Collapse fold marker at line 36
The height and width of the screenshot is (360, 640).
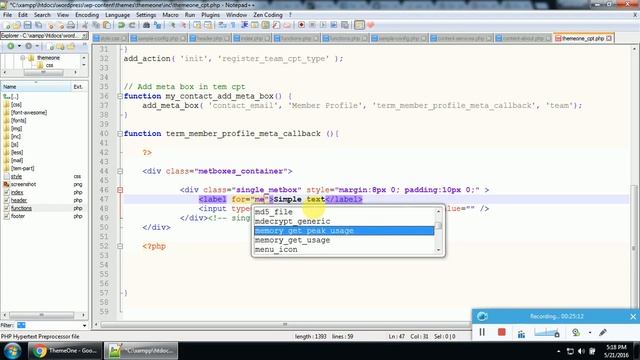(x=120, y=96)
